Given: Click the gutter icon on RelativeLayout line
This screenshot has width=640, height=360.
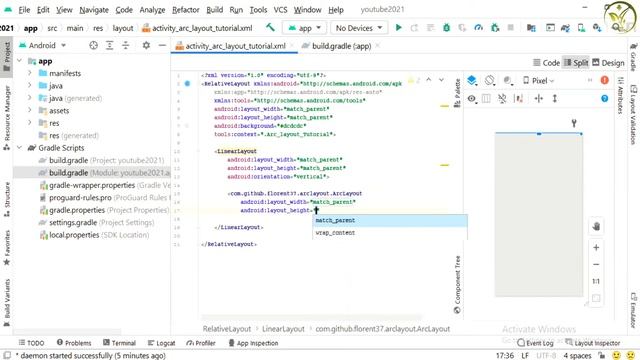Looking at the screenshot, I should (187, 84).
